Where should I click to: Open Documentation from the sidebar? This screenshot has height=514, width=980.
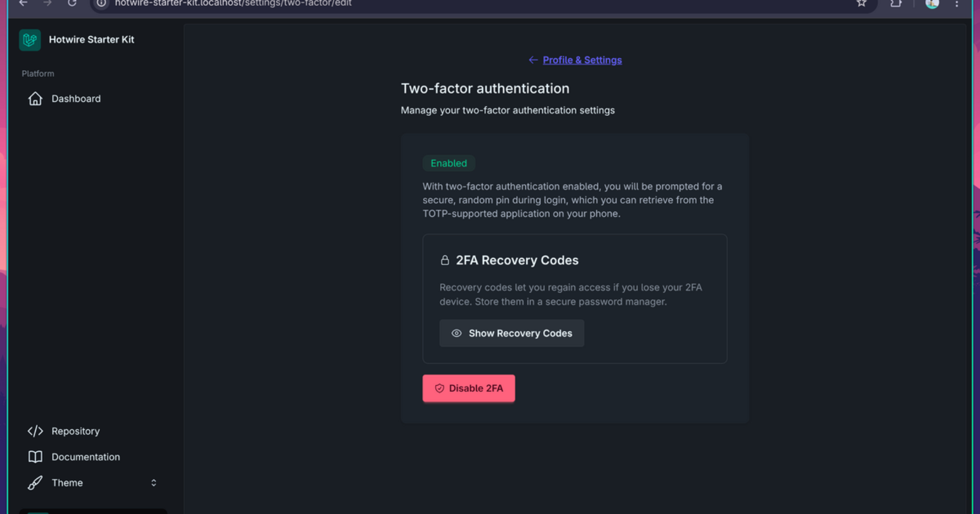click(x=86, y=457)
